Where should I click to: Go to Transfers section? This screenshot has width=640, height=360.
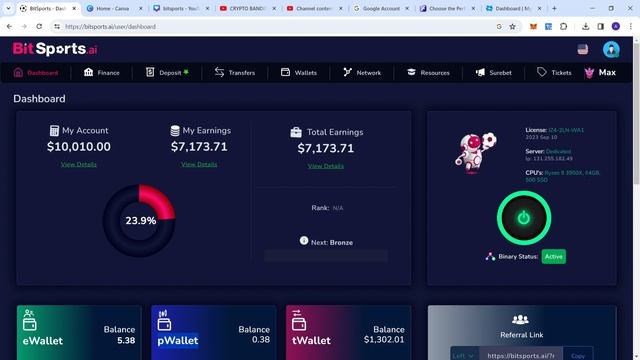pos(235,73)
